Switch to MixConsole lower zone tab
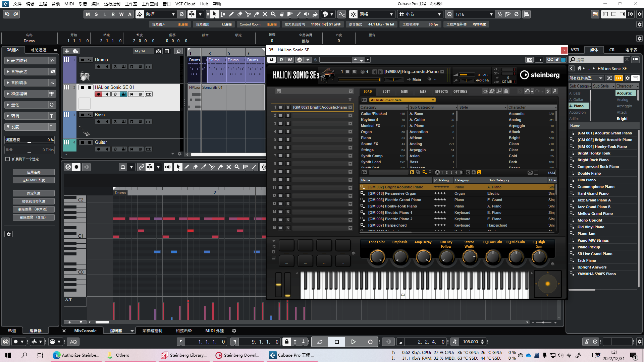 point(85,330)
